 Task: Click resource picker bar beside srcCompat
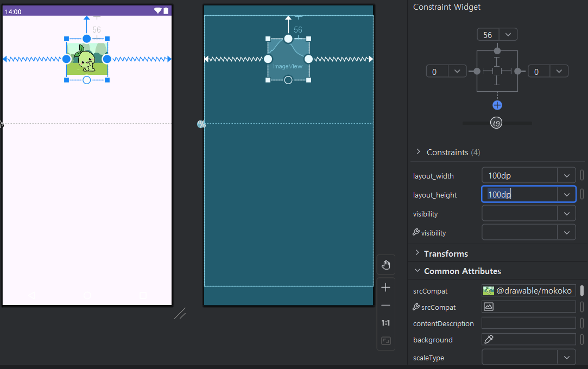[x=582, y=291]
